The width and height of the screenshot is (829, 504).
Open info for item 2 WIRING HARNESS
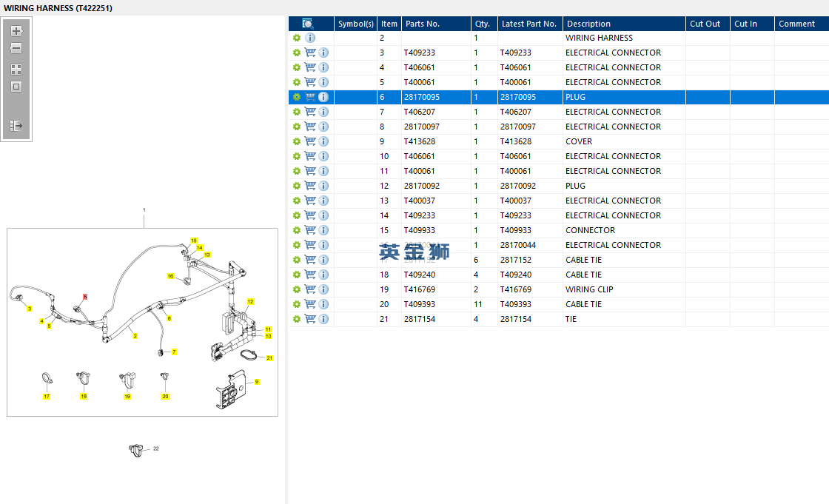310,38
